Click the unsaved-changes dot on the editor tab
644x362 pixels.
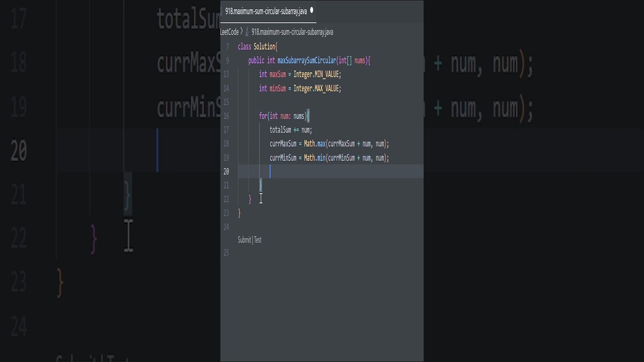tap(311, 10)
